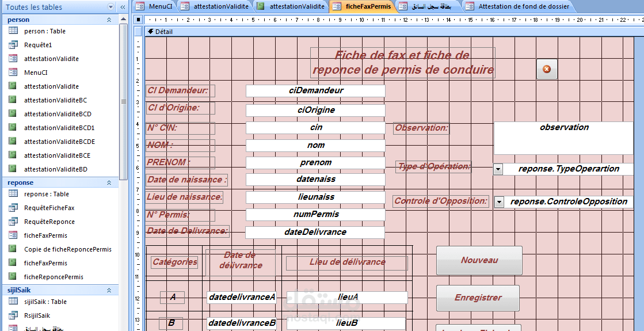This screenshot has height=331, width=644.
Task: Select the ciDemandeur text box
Action: 315,91
